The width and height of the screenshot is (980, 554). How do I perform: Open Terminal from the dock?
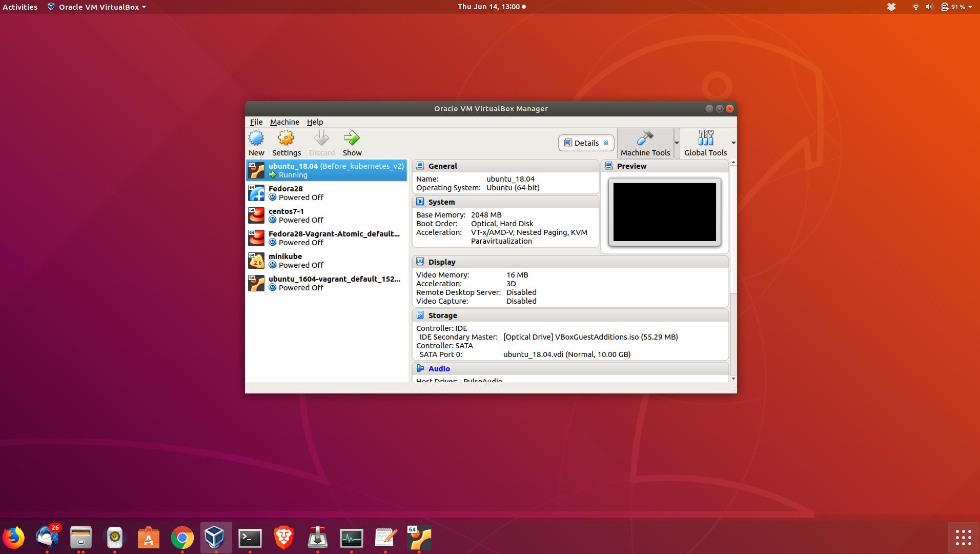coord(250,538)
